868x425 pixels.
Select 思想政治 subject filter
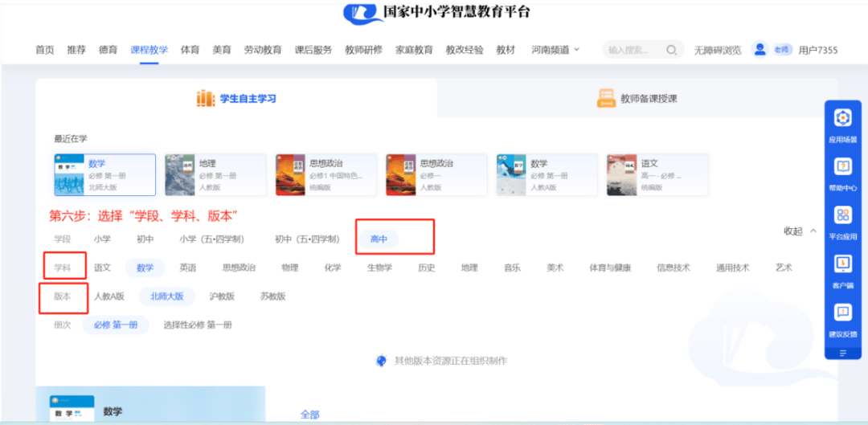(x=239, y=268)
